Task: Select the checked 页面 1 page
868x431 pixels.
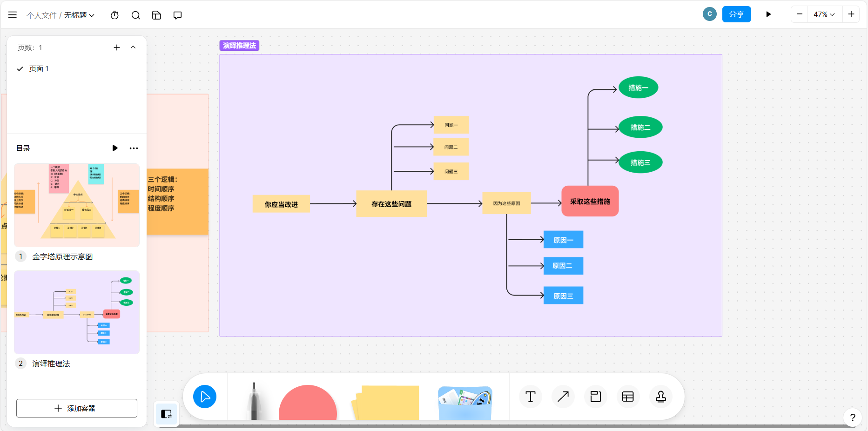Action: pyautogui.click(x=39, y=69)
